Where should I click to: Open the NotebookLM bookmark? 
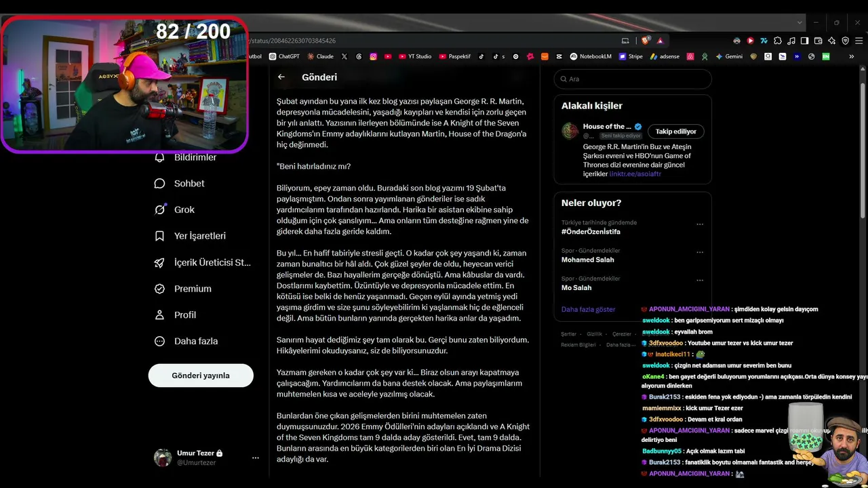click(591, 56)
